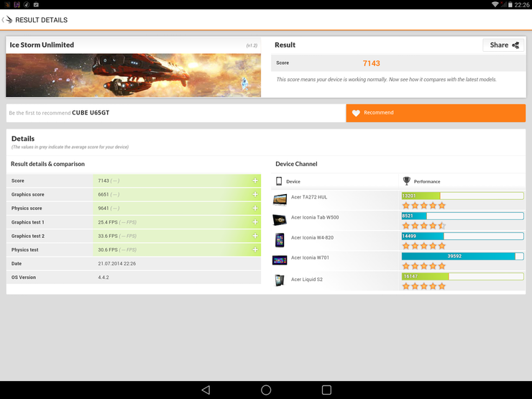Image resolution: width=532 pixels, height=399 pixels.
Task: Tap the 33.6 FPS value
Action: (x=108, y=236)
